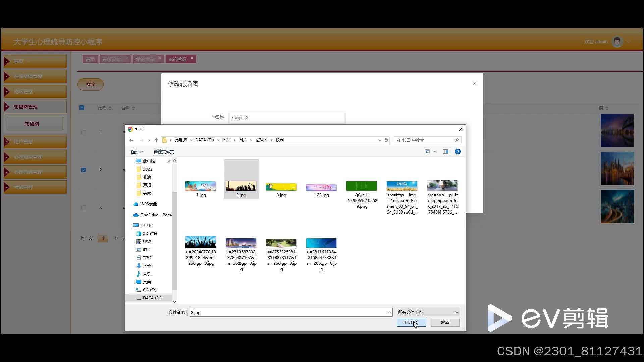This screenshot has width=644, height=362.
Task: Check the row 1 checkbox
Action: [x=84, y=132]
